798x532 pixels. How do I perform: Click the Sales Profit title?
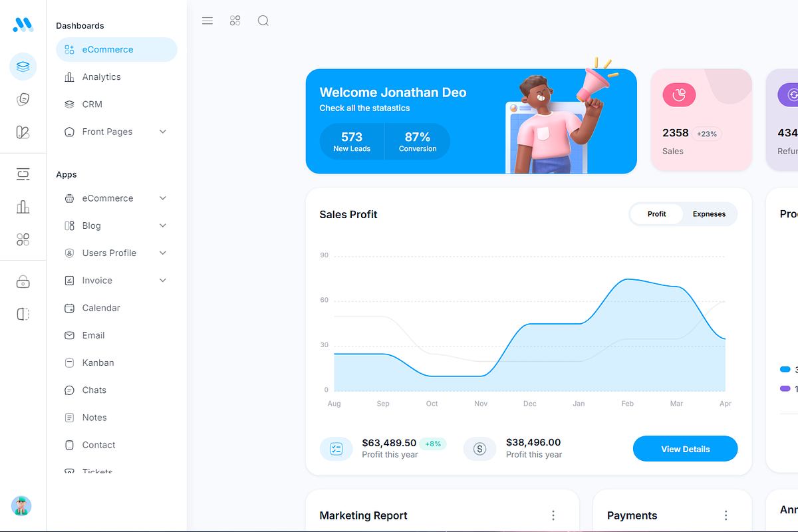(x=348, y=214)
